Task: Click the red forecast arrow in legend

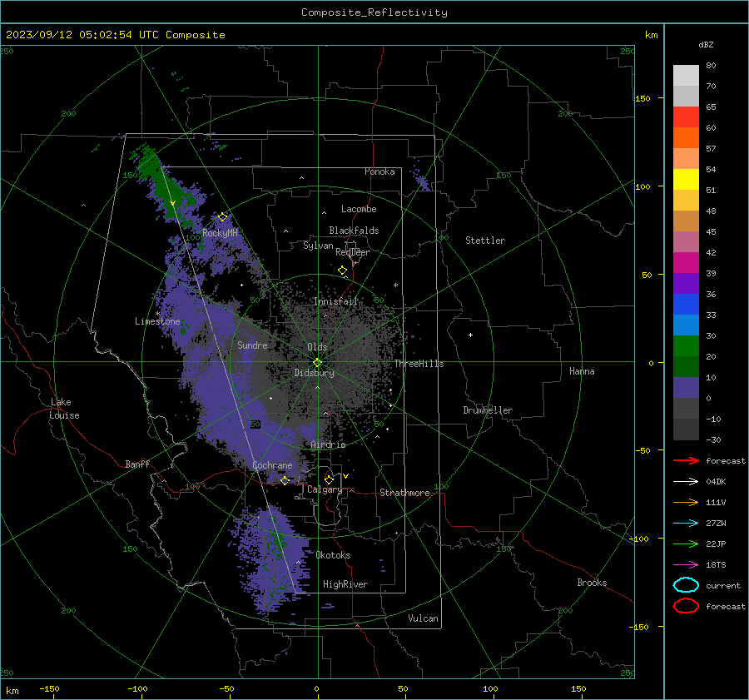Action: coord(686,460)
